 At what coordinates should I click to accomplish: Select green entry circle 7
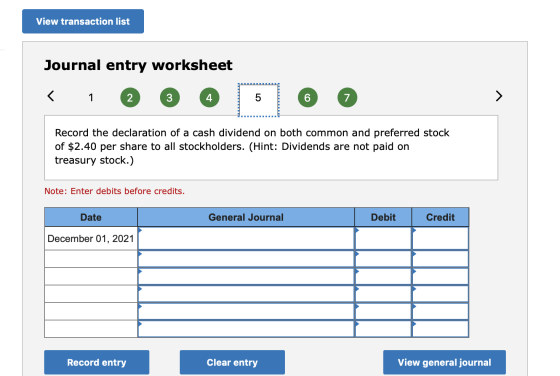pos(347,97)
